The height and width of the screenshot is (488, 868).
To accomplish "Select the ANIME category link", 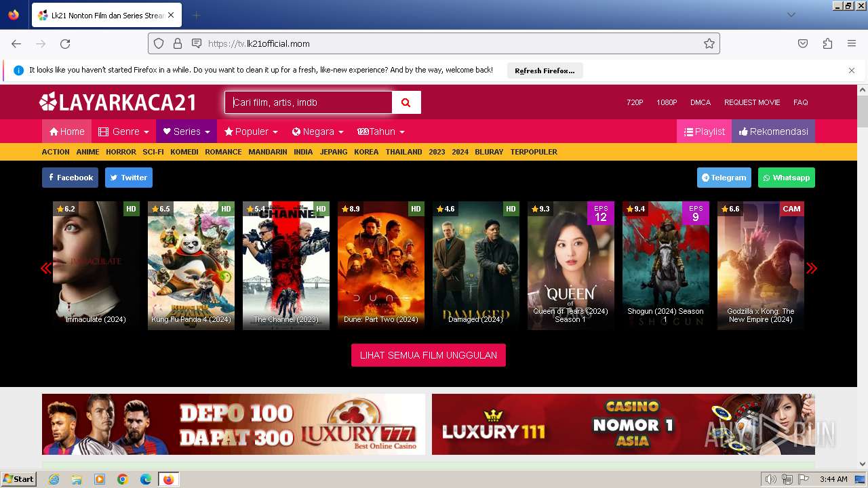I will pyautogui.click(x=87, y=152).
